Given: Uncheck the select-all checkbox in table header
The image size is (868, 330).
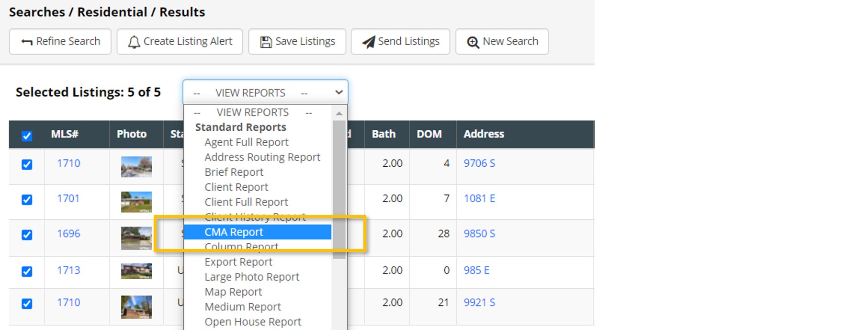Looking at the screenshot, I should tap(27, 136).
